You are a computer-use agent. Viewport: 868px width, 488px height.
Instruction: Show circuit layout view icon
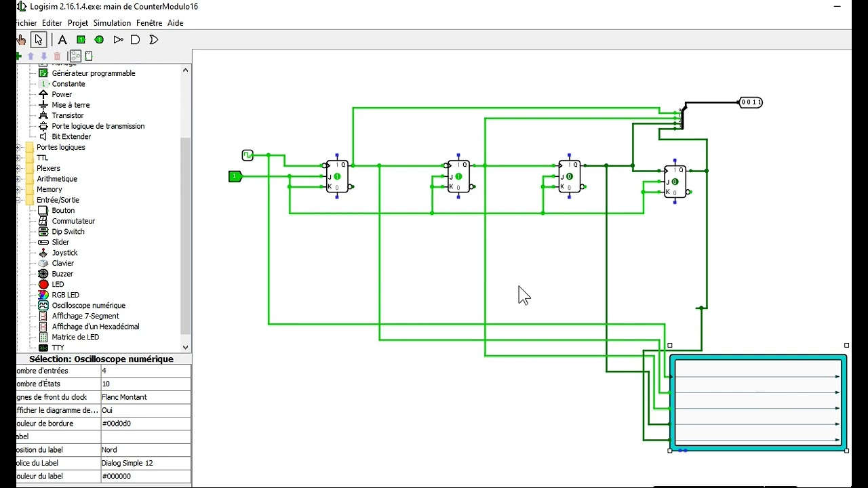tap(75, 56)
